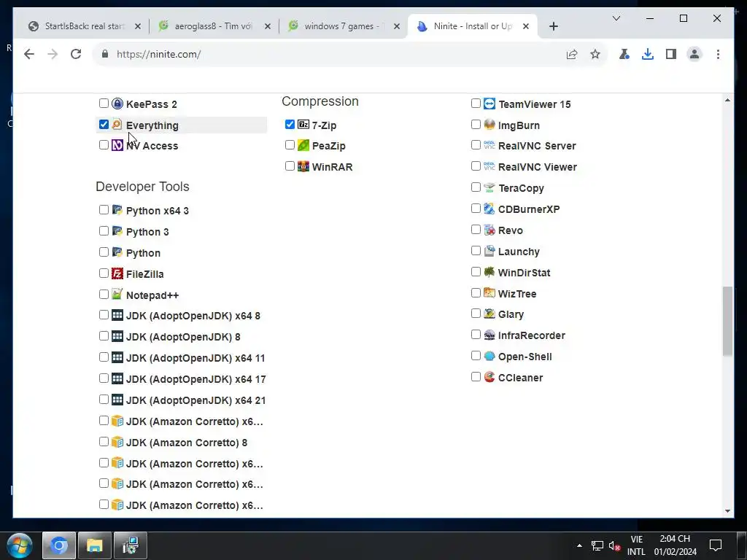
Task: Uncheck the 7-Zip checkbox
Action: tap(290, 124)
